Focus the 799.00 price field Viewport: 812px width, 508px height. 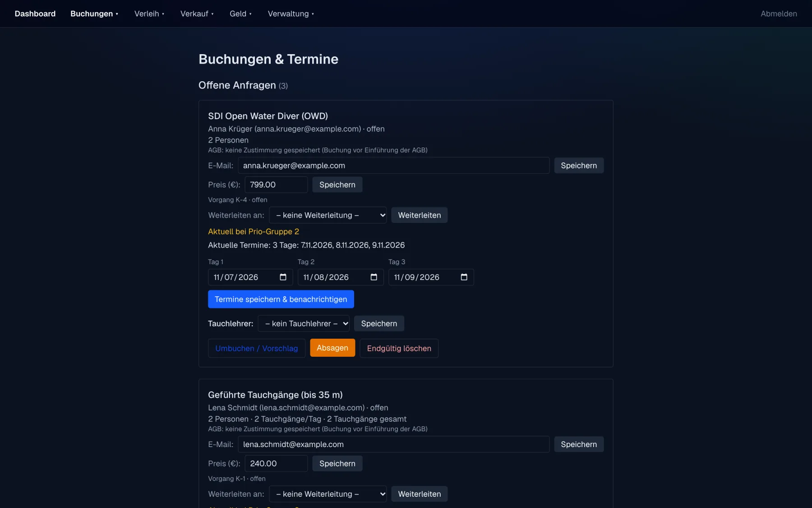click(276, 185)
